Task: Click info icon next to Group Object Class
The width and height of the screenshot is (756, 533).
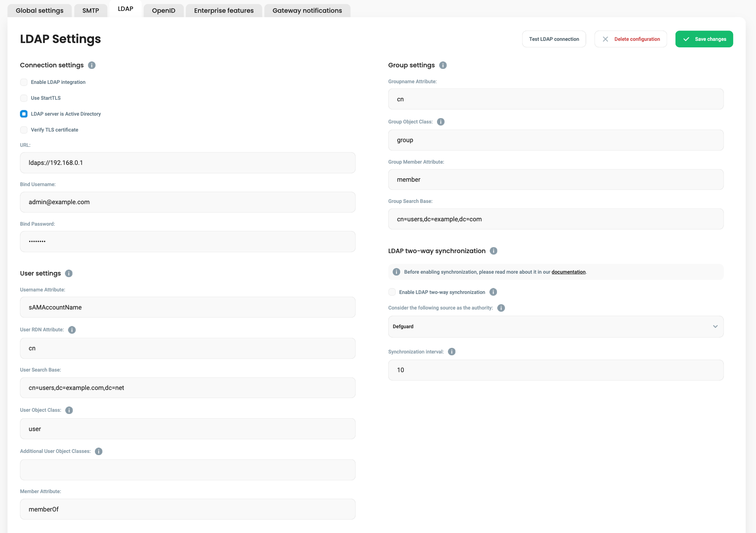Action: click(441, 122)
